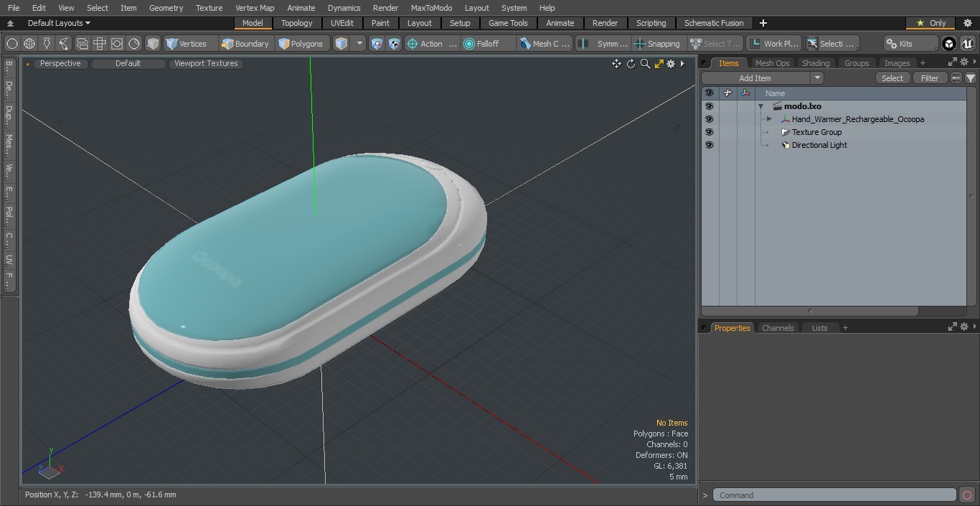This screenshot has width=980, height=506.
Task: Open the Add Item dropdown arrow
Action: 817,78
